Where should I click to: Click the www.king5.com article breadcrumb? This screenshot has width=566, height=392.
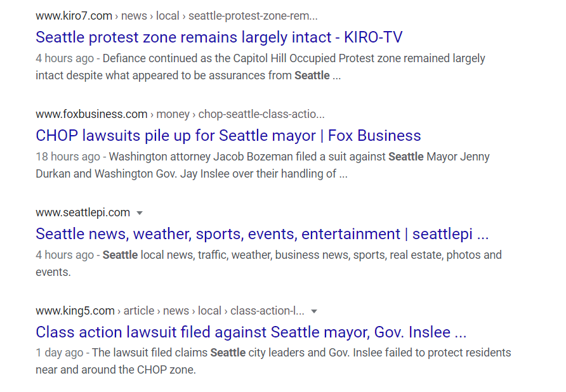pyautogui.click(x=170, y=310)
